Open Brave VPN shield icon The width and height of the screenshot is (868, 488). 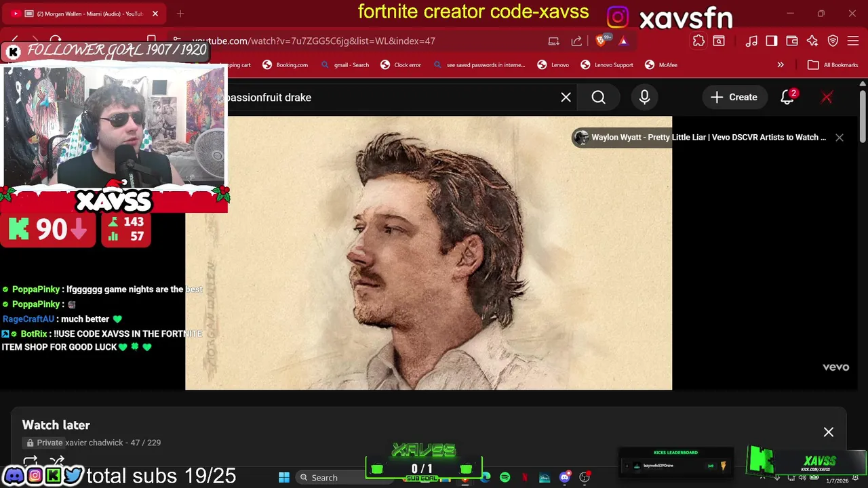[833, 41]
